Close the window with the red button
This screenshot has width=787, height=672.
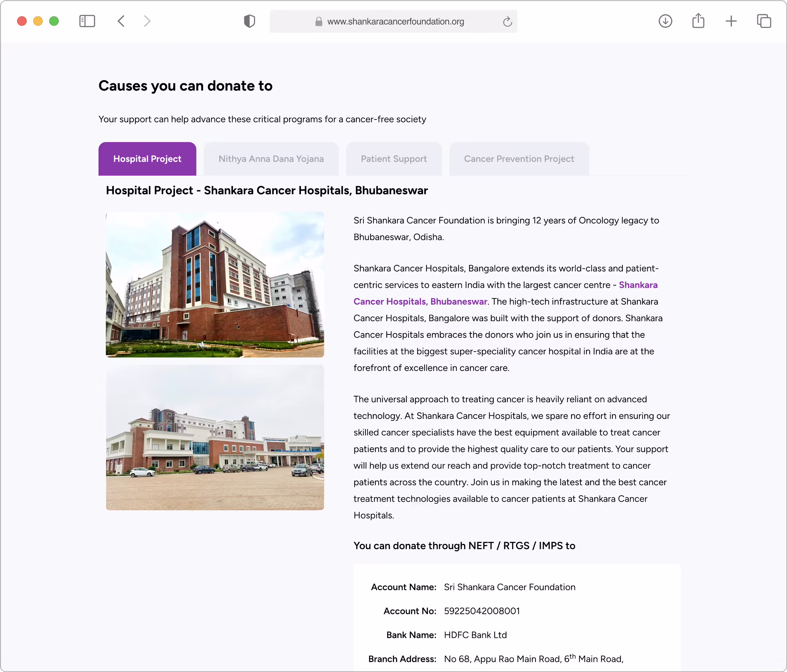(x=22, y=21)
